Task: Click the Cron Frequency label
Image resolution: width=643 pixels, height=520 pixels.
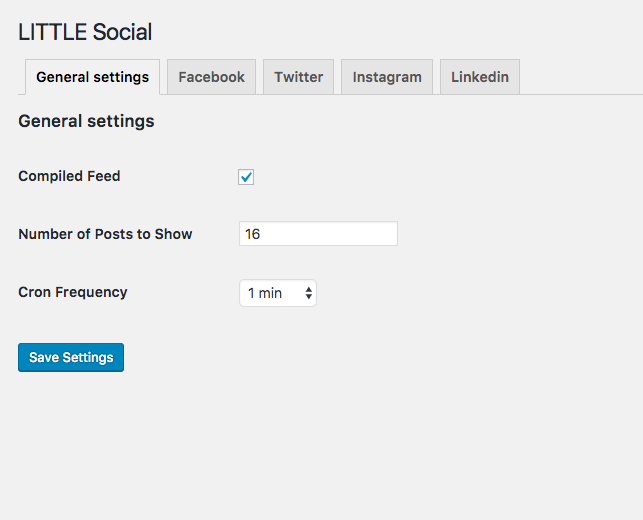Action: click(73, 292)
